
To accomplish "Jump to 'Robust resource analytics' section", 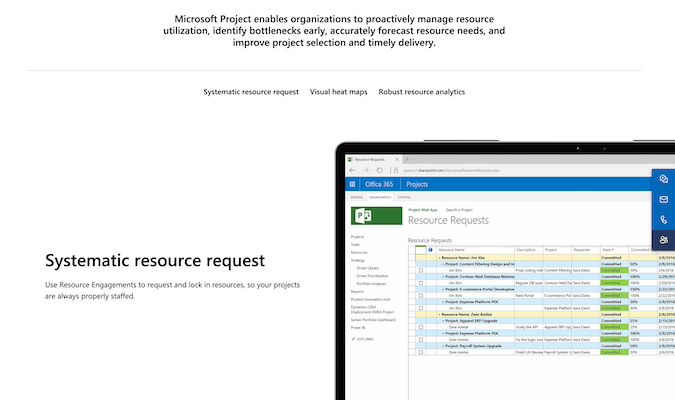I will coord(421,92).
